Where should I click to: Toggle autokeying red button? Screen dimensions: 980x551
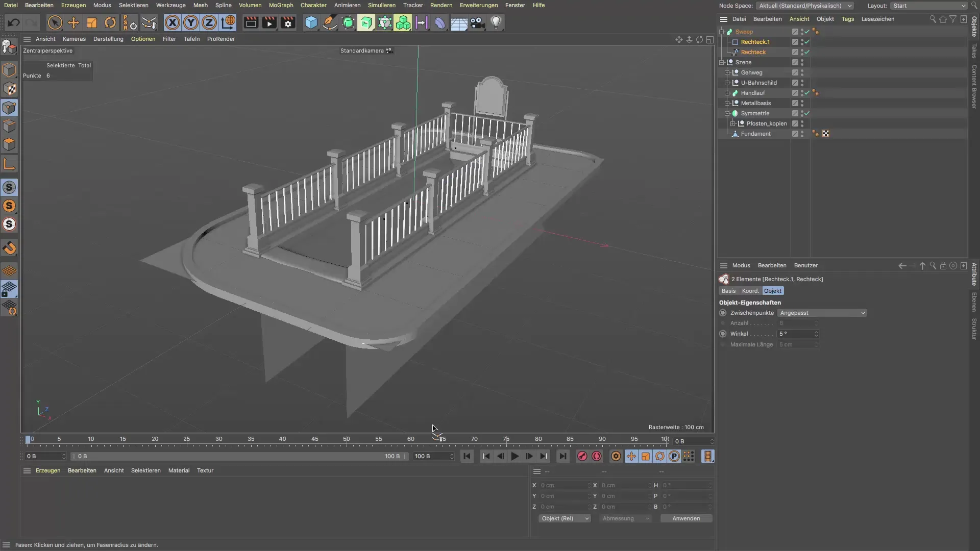click(x=597, y=456)
